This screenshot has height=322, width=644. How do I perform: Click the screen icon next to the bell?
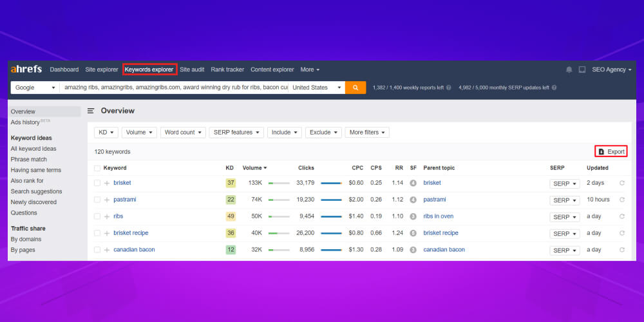(x=582, y=70)
